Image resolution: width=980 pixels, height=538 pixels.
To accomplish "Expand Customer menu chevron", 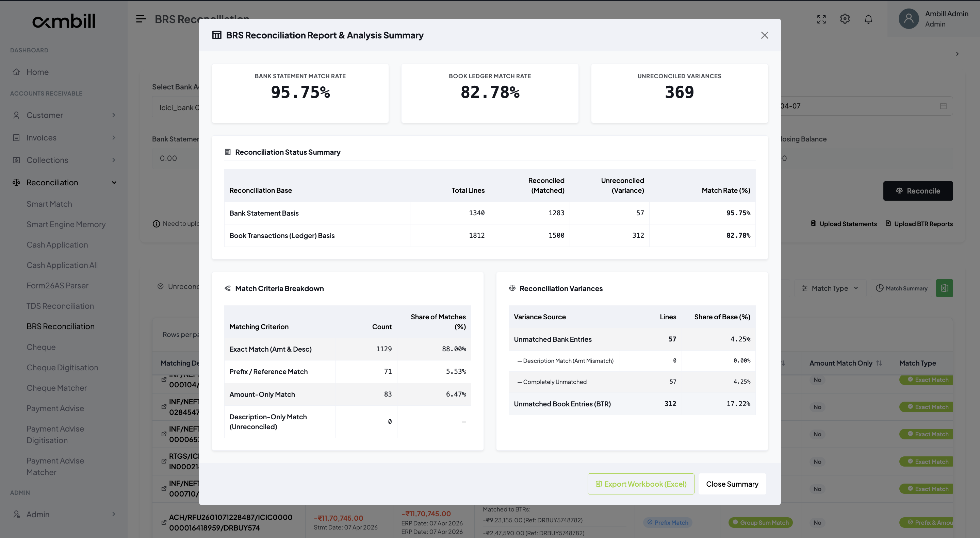I will pos(113,115).
